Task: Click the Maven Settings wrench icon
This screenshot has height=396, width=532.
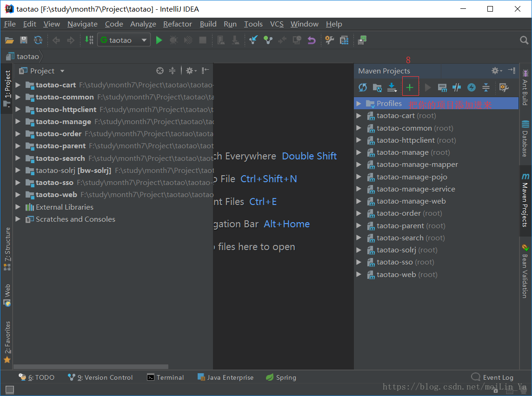Action: [504, 87]
